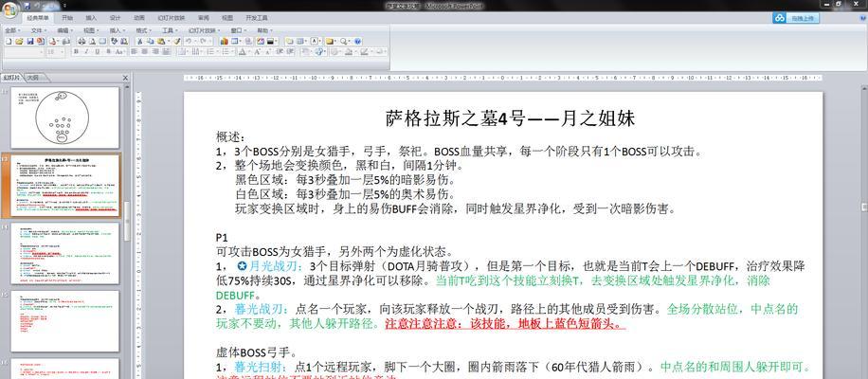The width and height of the screenshot is (868, 379).
Task: Open the 窗口 classic menu
Action: [239, 30]
